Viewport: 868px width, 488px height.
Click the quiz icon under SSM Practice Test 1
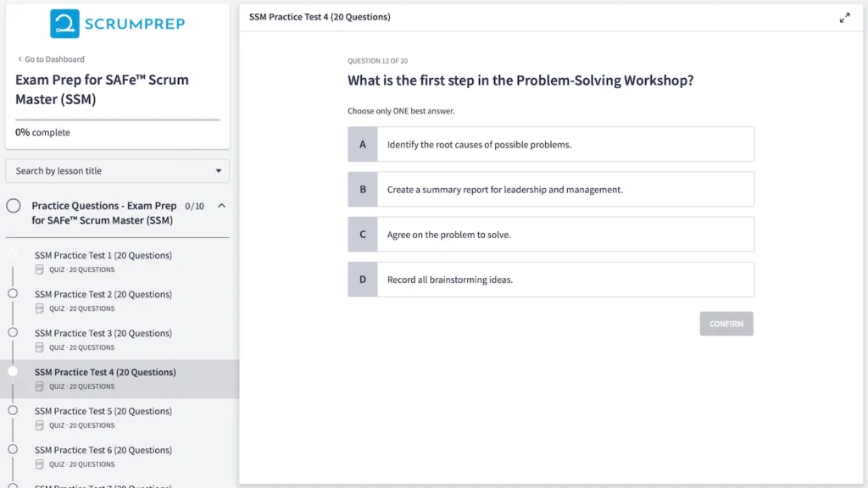tap(40, 269)
